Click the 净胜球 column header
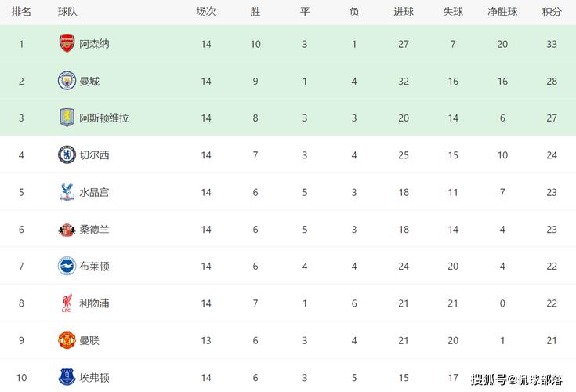This screenshot has height=392, width=576. pyautogui.click(x=502, y=12)
